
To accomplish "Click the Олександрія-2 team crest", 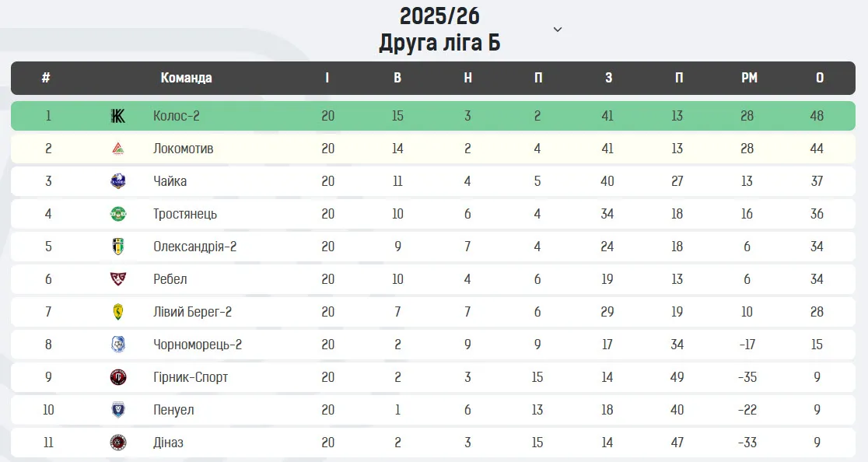I will pyautogui.click(x=118, y=247).
